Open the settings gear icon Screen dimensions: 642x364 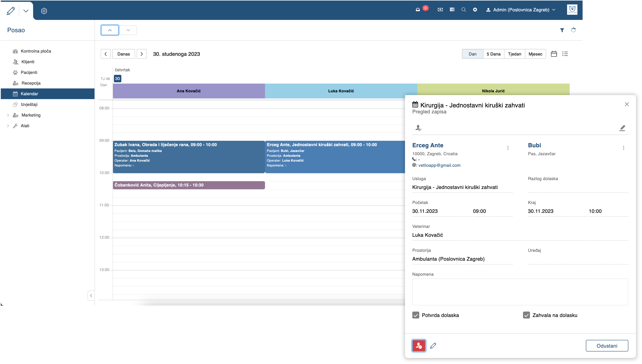[44, 11]
